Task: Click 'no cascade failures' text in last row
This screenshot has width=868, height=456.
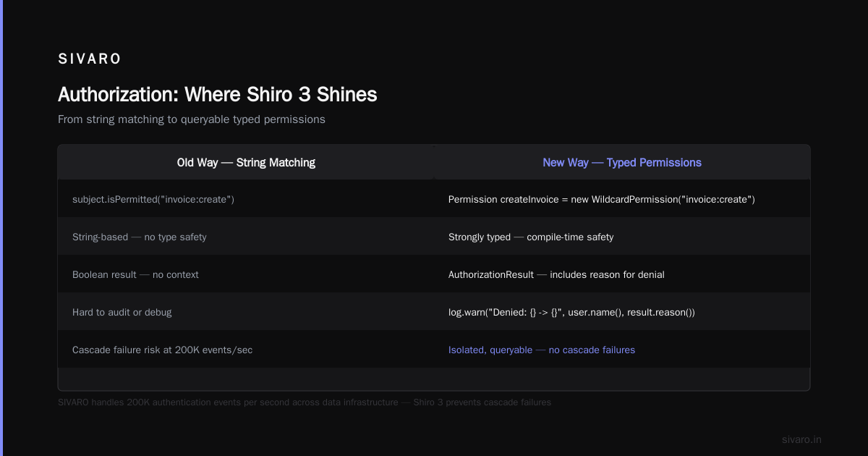Action: [x=592, y=350]
